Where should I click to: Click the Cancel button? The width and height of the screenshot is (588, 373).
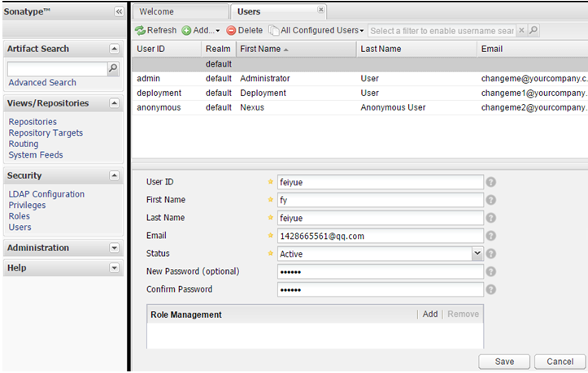tap(560, 362)
